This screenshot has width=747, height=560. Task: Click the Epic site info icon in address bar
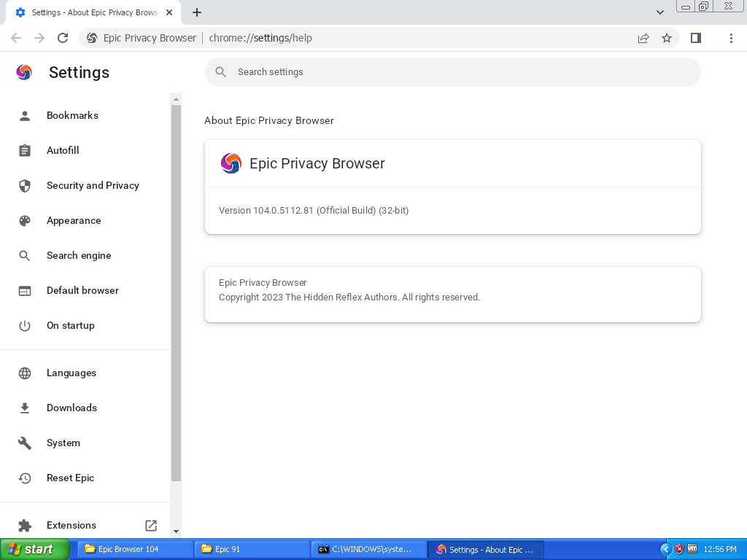click(x=92, y=38)
